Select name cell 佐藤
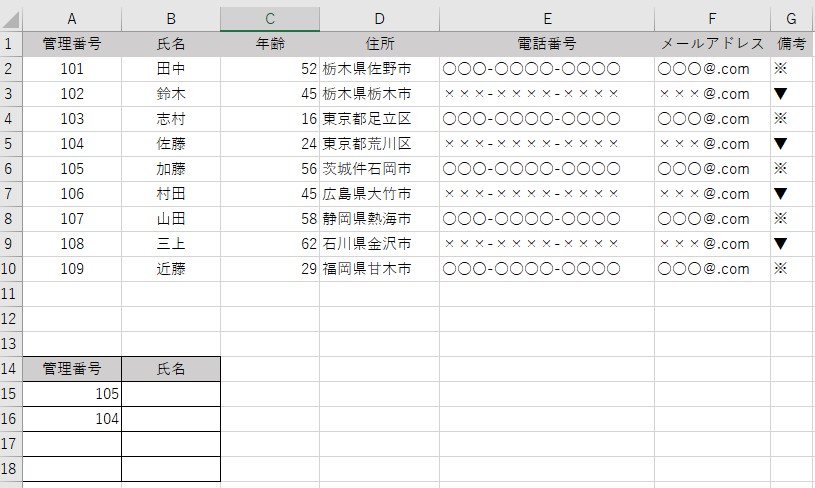The height and width of the screenshot is (488, 815). [171, 144]
